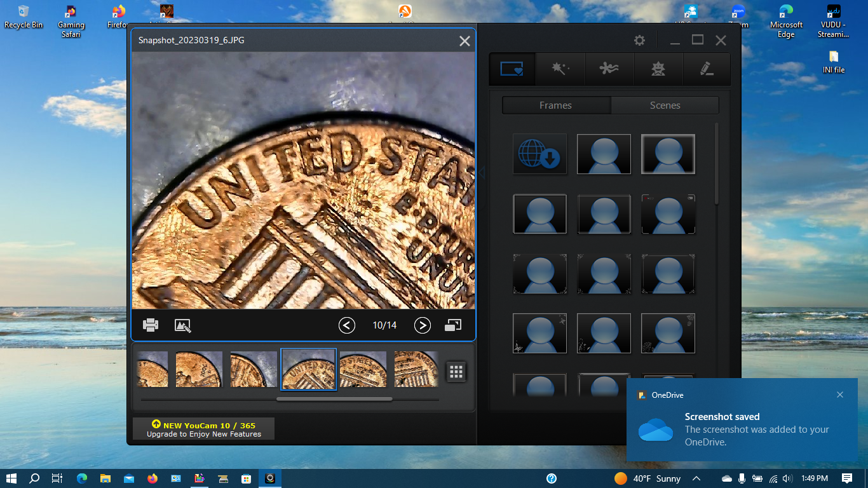Open the image edit icon beside print
This screenshot has width=868, height=488.
click(183, 325)
